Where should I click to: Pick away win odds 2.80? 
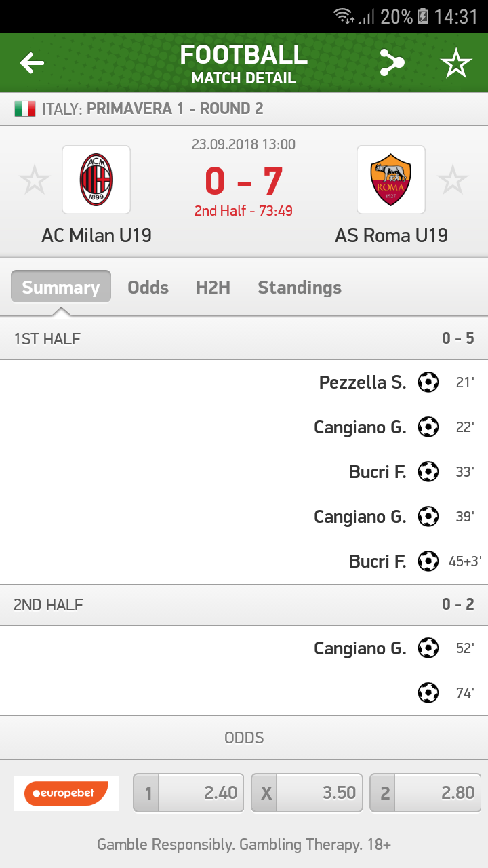(426, 793)
